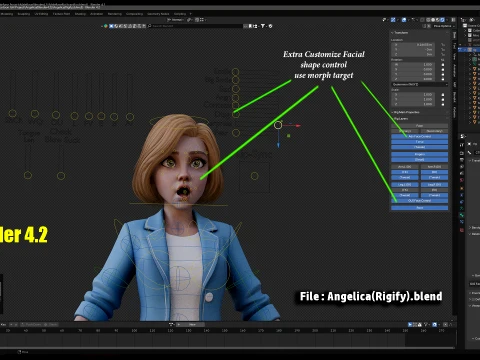This screenshot has height=360, width=480.
Task: Lock the Rotation Z channel
Action: click(443, 79)
